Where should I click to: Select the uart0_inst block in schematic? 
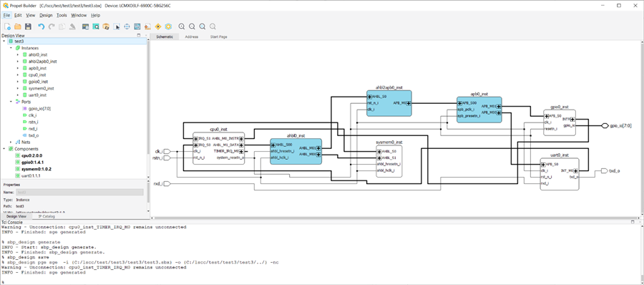point(560,174)
